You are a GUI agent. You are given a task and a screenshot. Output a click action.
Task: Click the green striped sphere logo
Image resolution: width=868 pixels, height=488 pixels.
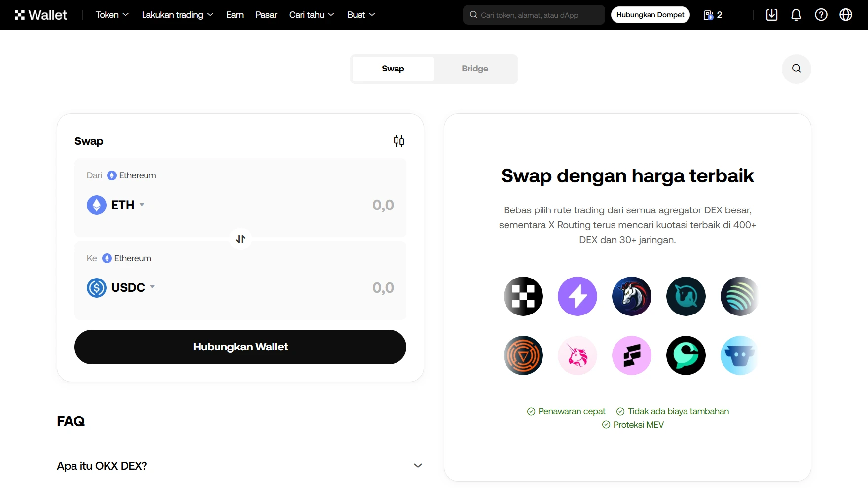coord(739,296)
